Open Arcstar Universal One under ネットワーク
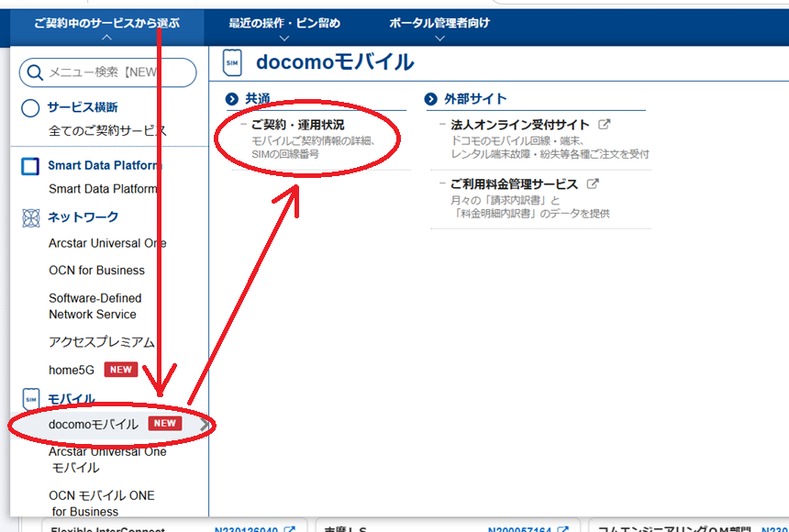The image size is (789, 532). pyautogui.click(x=107, y=243)
